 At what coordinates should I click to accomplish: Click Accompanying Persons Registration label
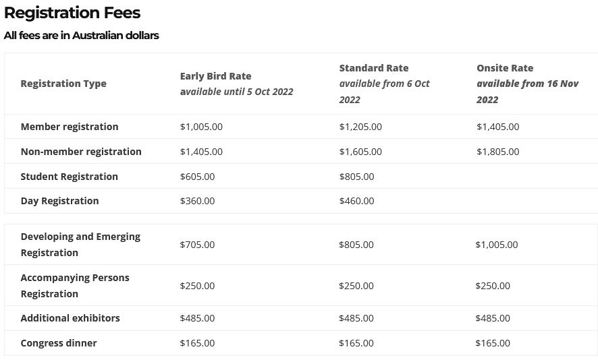click(75, 286)
